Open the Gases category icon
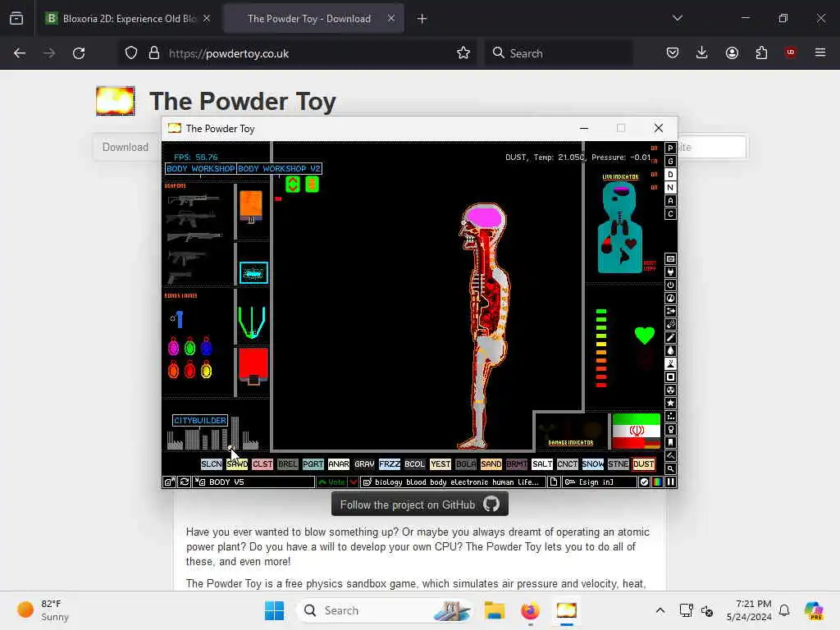Image resolution: width=840 pixels, height=630 pixels. [x=670, y=337]
